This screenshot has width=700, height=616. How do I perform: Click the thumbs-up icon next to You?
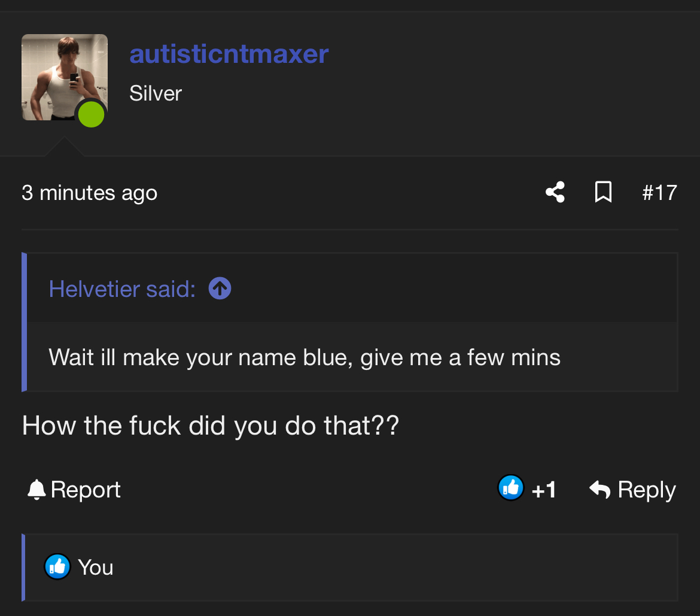tap(57, 567)
